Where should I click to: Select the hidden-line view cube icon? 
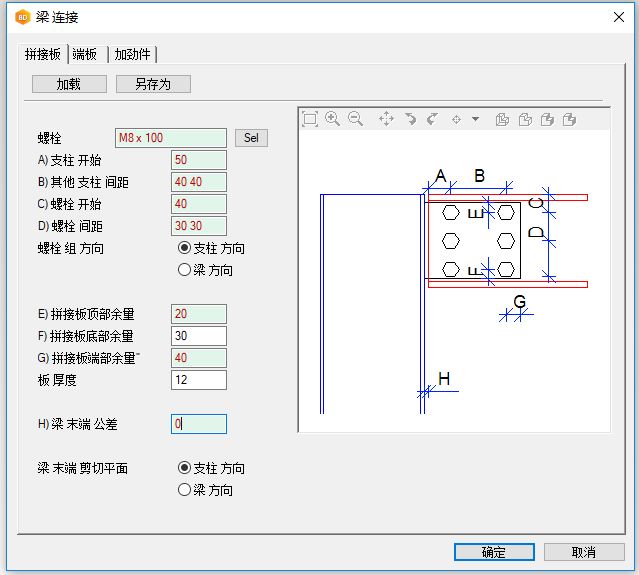(x=525, y=119)
